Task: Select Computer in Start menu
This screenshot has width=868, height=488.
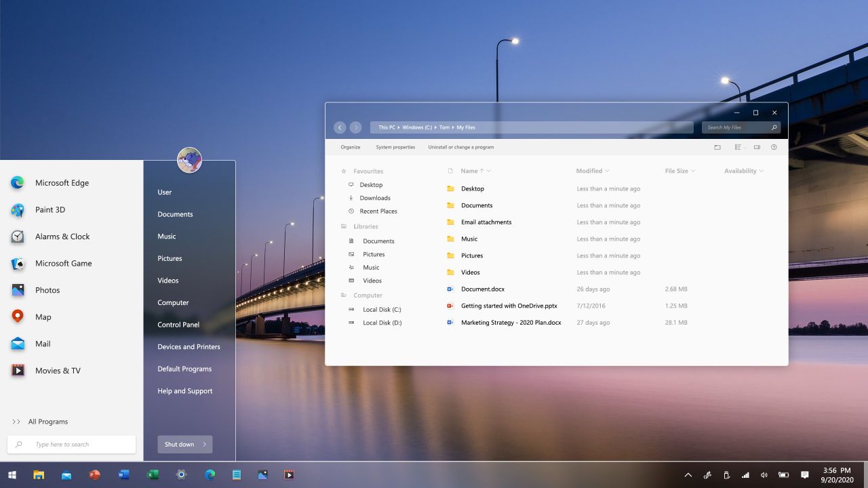Action: point(173,302)
